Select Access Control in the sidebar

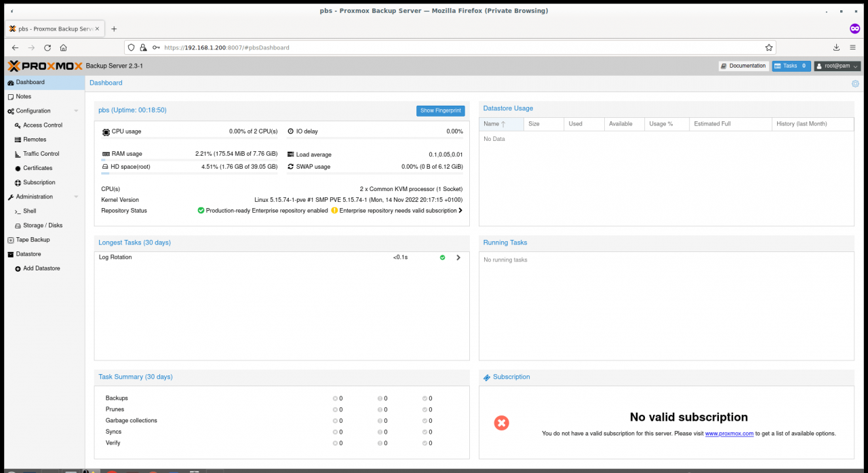tap(42, 125)
